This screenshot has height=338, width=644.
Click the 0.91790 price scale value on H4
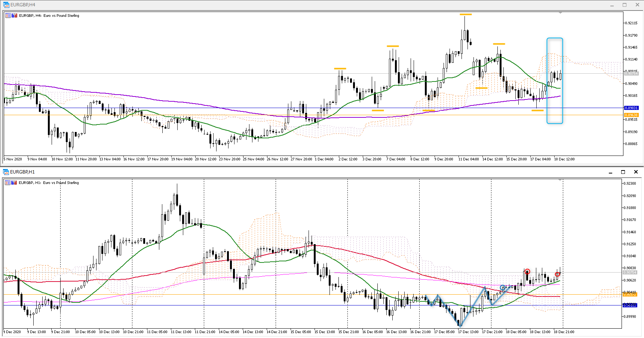631,36
